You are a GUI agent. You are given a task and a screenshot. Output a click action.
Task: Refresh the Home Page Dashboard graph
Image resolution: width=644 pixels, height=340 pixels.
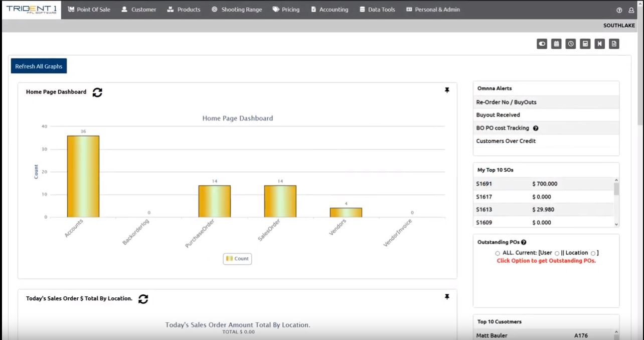pyautogui.click(x=97, y=92)
